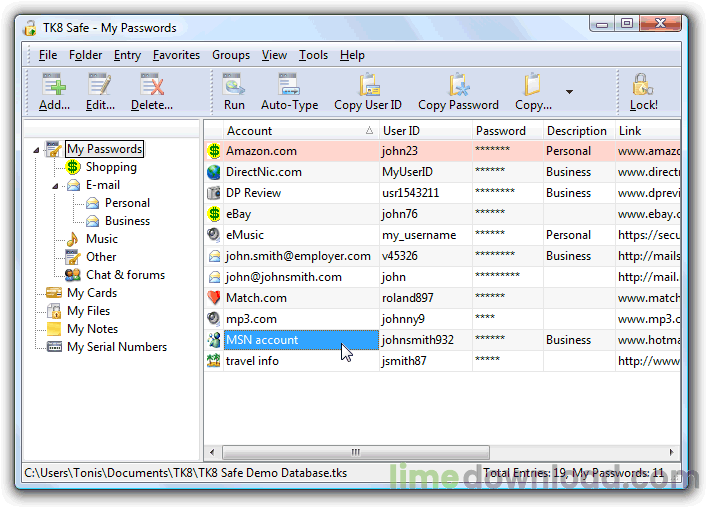This screenshot has height=508, width=707.
Task: Click the Lock! padlock icon
Action: click(643, 84)
